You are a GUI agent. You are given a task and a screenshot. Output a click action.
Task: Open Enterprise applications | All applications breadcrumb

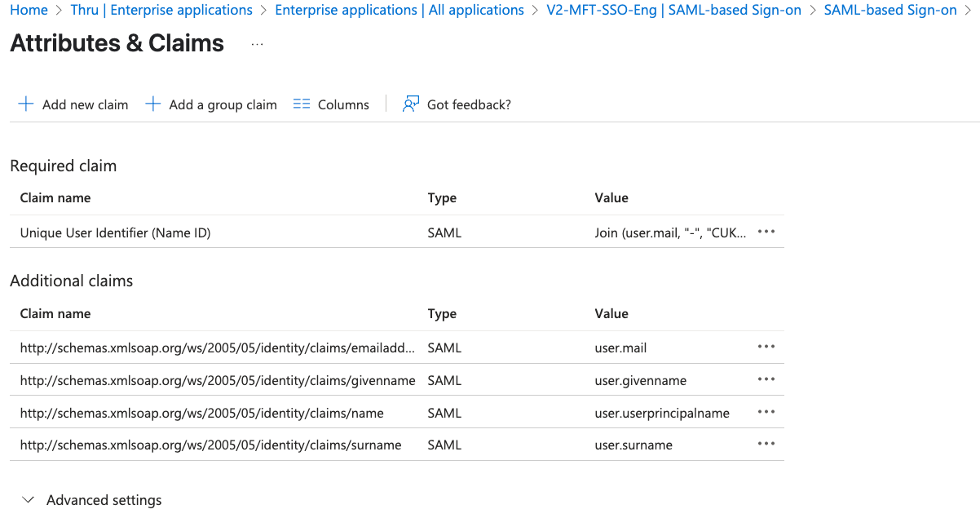coord(400,11)
